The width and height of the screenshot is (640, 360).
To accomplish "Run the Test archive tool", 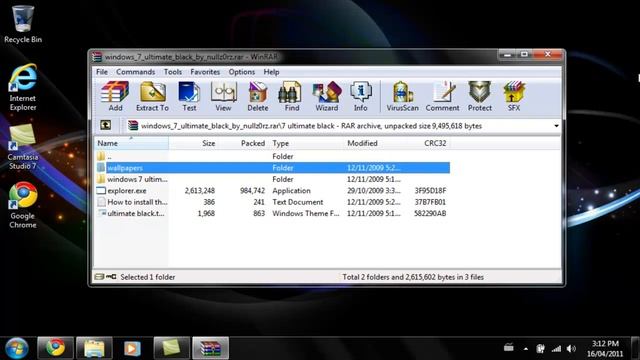I will click(x=189, y=96).
